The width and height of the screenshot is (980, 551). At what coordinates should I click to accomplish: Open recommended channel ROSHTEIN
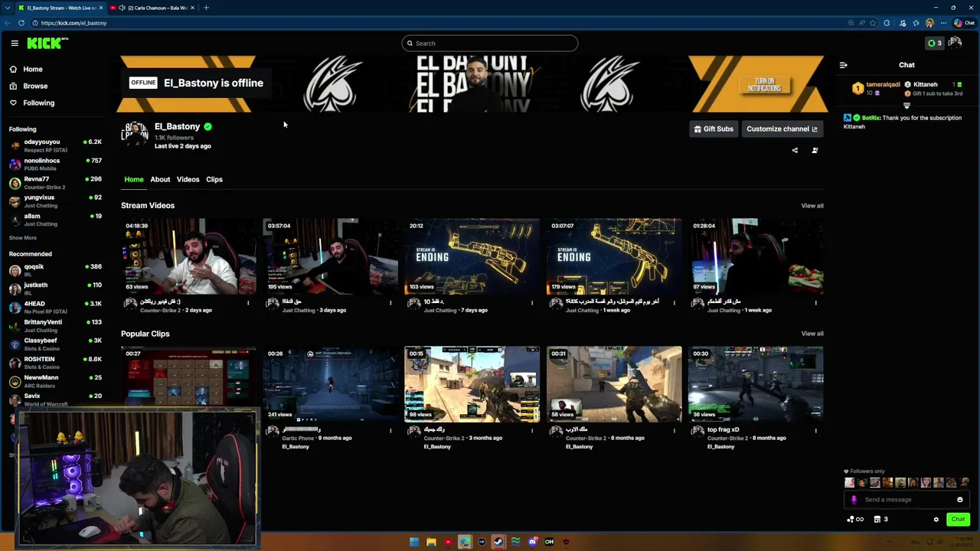(x=55, y=362)
